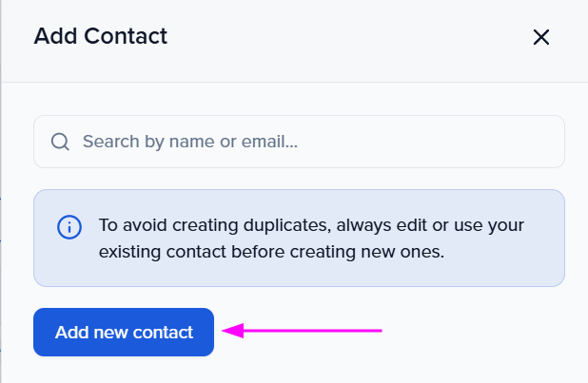
Task: Close the Add Contact dialog
Action: [541, 37]
